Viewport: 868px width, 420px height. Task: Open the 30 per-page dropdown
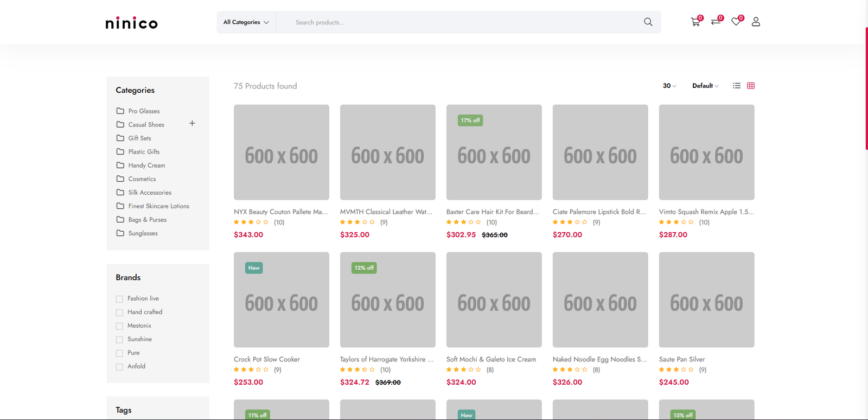click(x=669, y=86)
